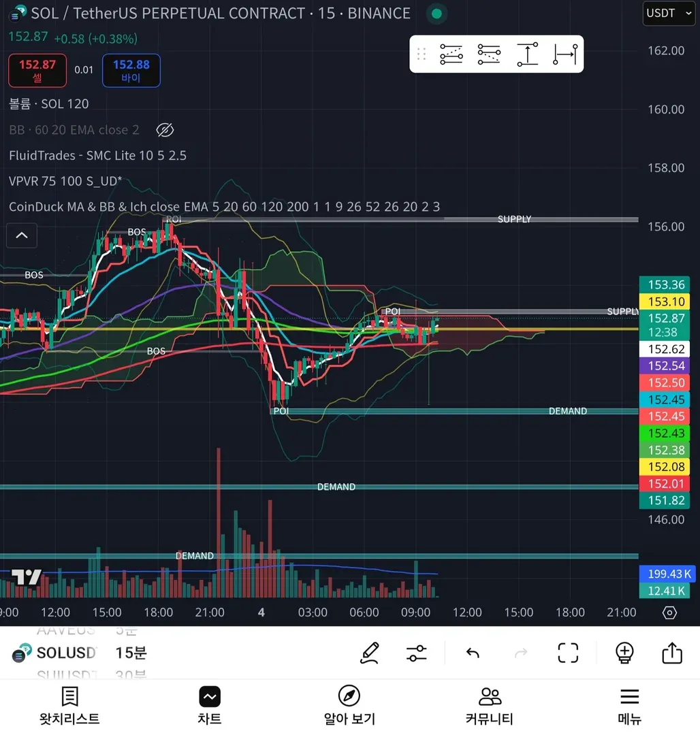The image size is (700, 735).
Task: Enter fullscreen chart mode
Action: point(568,653)
